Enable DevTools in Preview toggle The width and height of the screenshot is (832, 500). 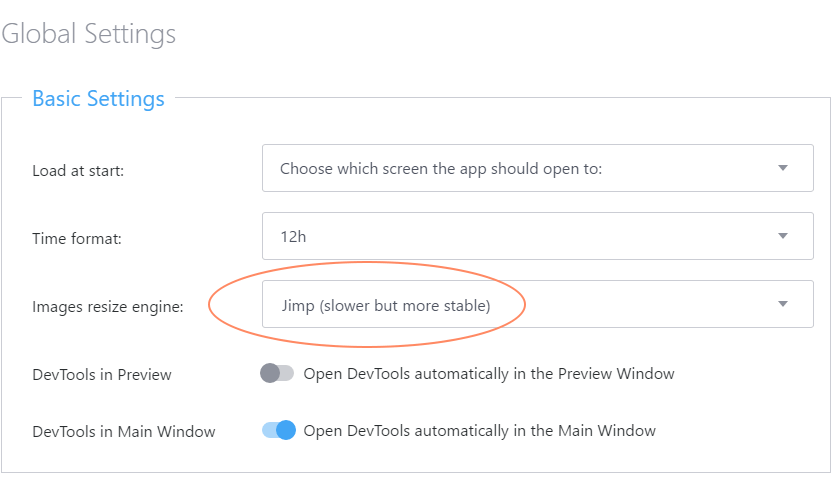277,374
